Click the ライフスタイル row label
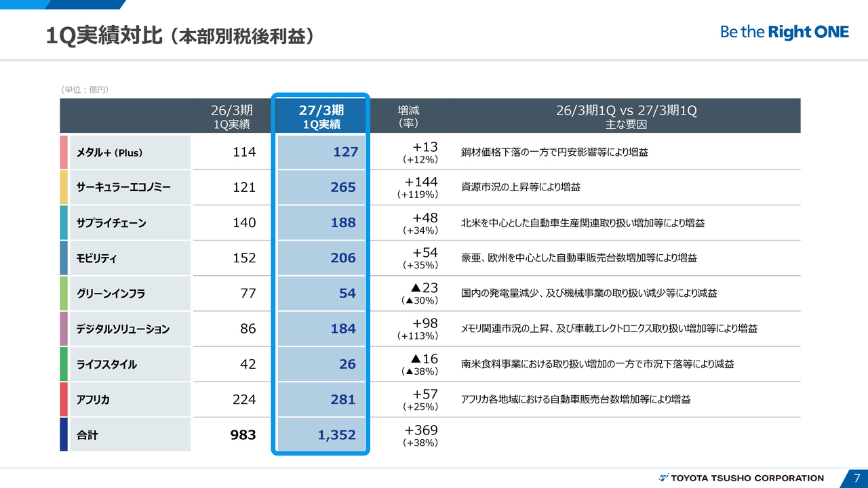 tap(107, 365)
